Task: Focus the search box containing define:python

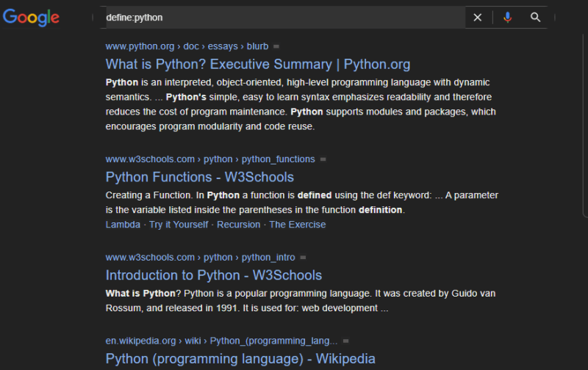Action: coord(285,17)
